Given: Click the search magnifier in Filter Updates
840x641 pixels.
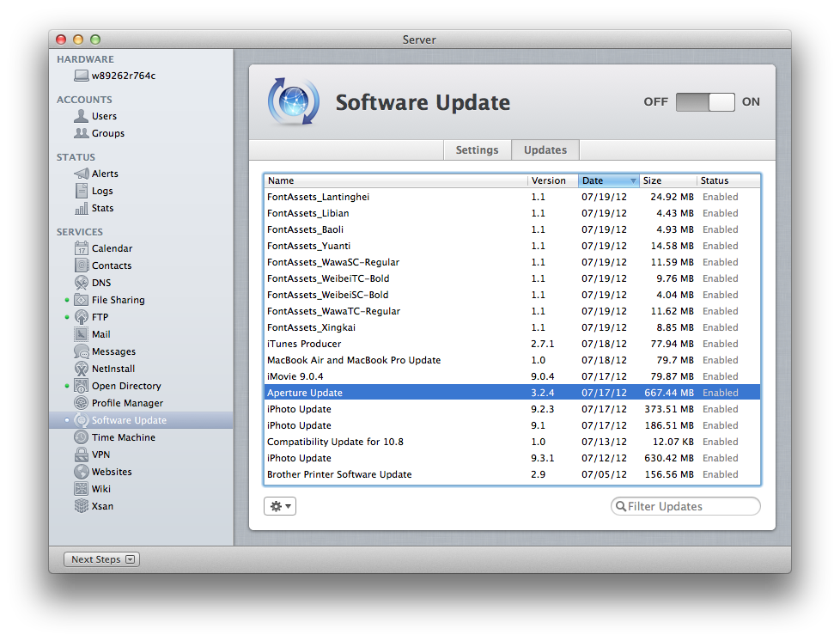Looking at the screenshot, I should [621, 506].
